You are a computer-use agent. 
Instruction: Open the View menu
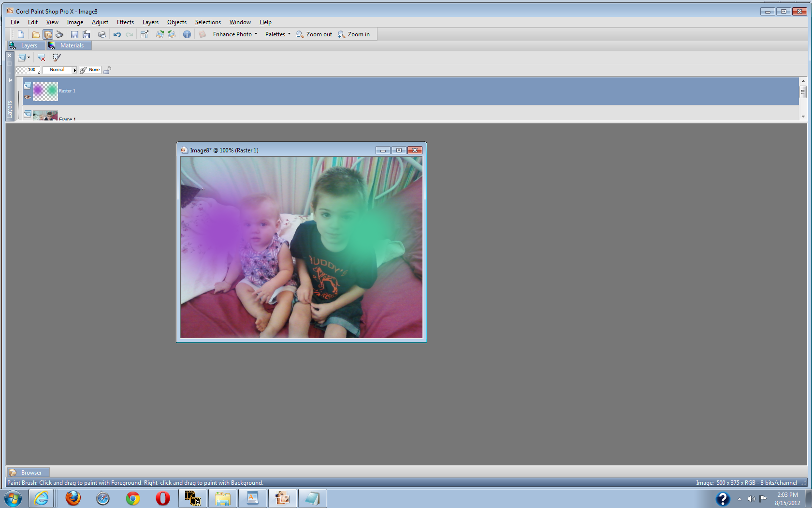(x=52, y=22)
